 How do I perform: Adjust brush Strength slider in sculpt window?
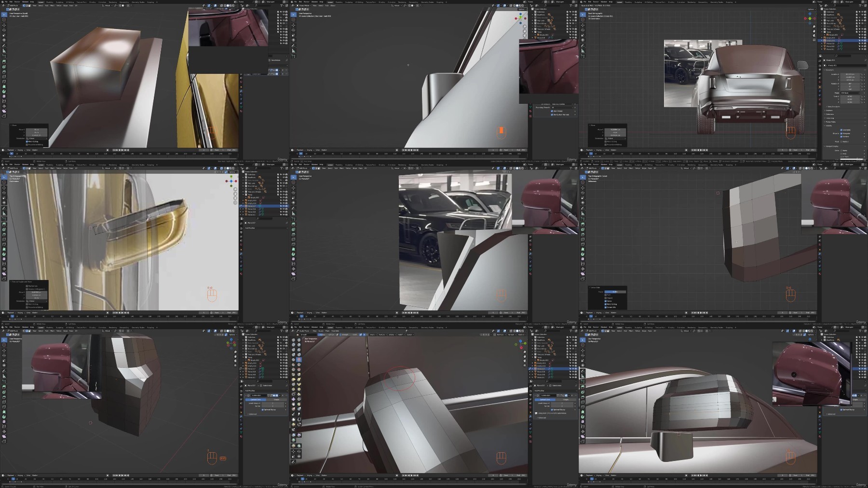tap(349, 335)
